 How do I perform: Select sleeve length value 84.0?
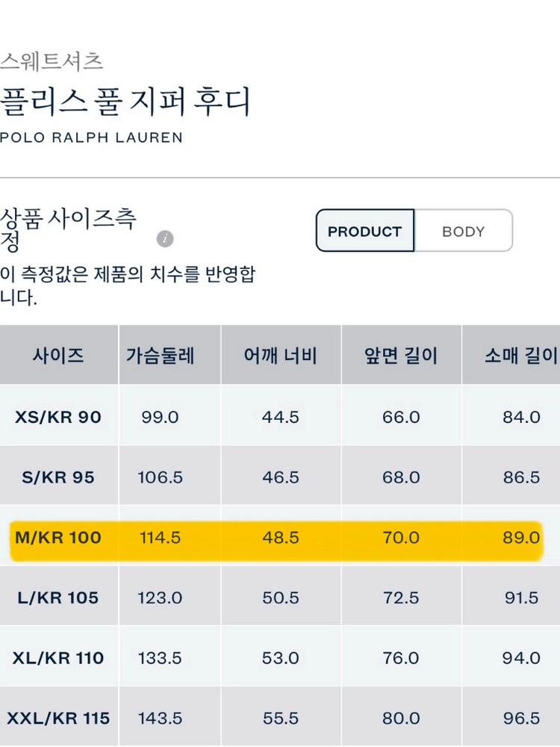(521, 417)
